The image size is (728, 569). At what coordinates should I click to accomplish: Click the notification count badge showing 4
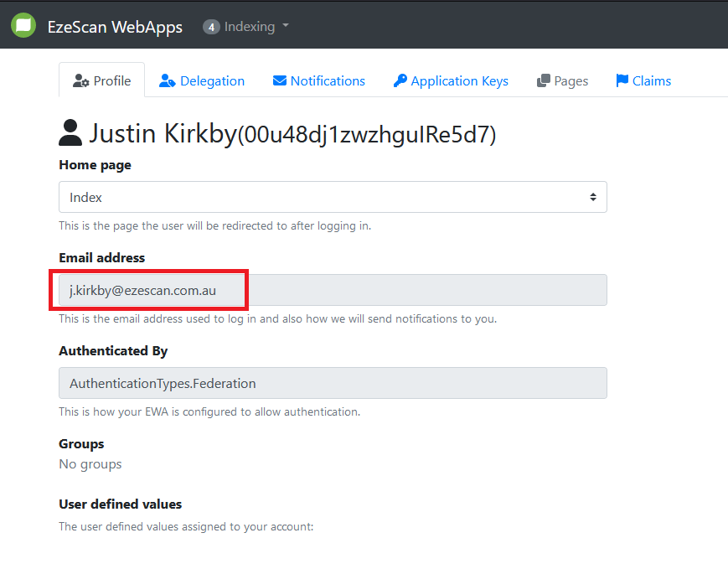click(x=211, y=27)
